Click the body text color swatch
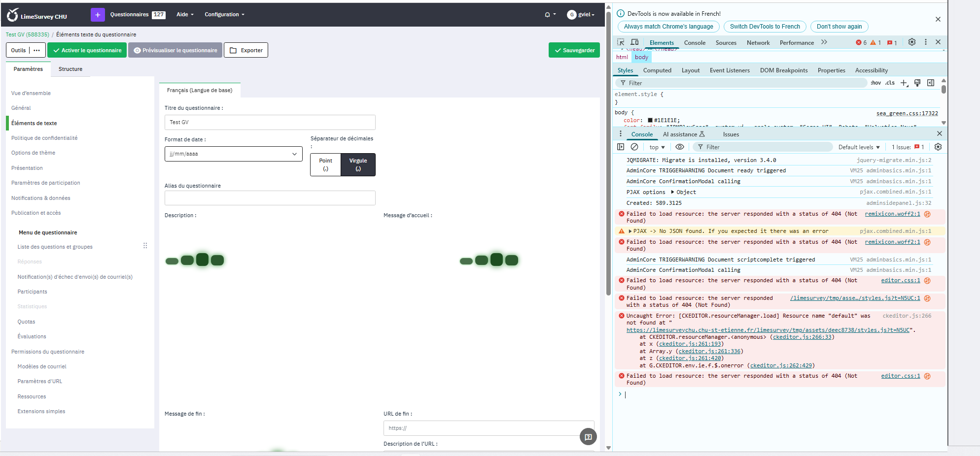This screenshot has width=980, height=456. tap(650, 120)
